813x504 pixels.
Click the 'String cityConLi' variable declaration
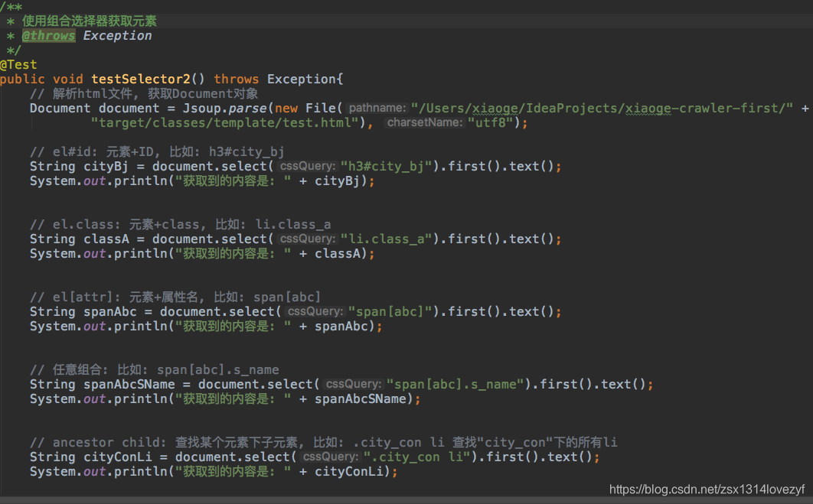(x=91, y=457)
